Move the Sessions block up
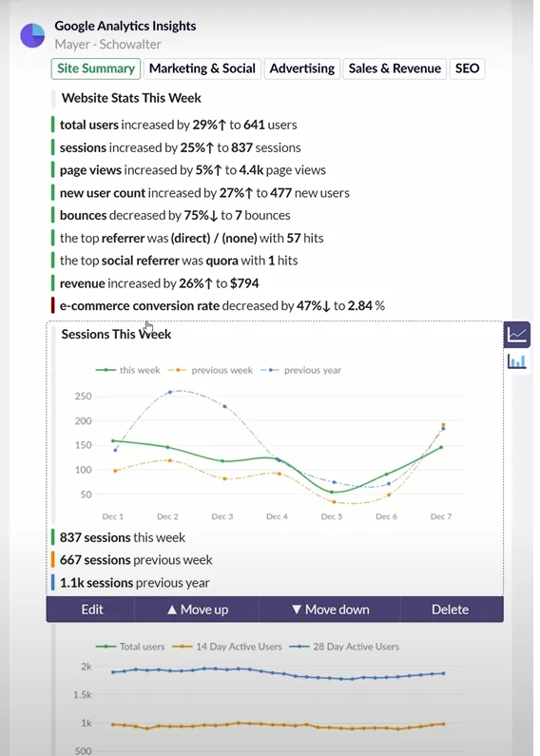This screenshot has height=756, width=540. click(x=197, y=610)
